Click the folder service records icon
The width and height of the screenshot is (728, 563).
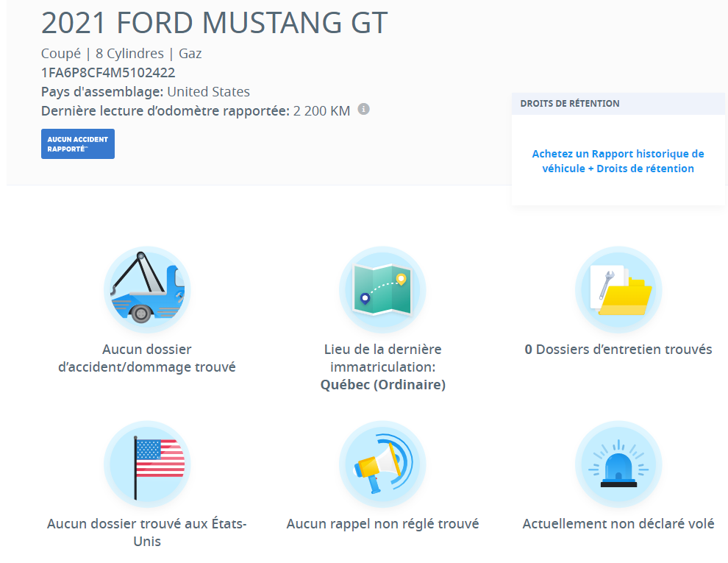click(618, 289)
